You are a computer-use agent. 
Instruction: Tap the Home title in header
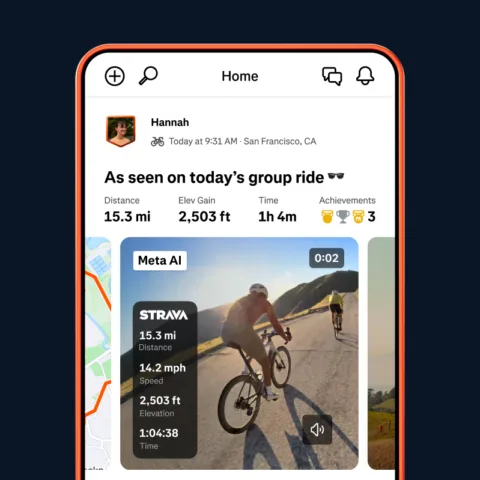click(x=240, y=76)
